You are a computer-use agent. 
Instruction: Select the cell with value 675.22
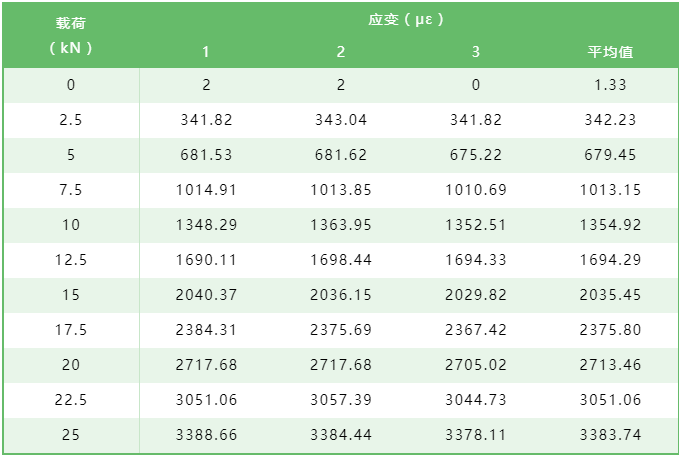coord(475,155)
